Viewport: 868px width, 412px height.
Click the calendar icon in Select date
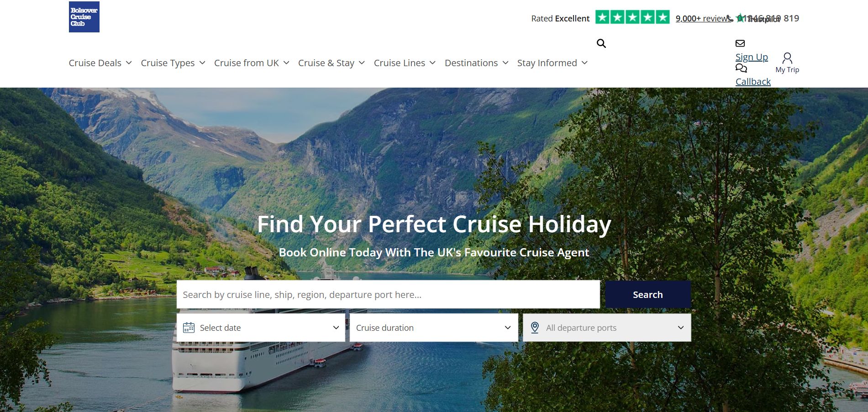(189, 328)
